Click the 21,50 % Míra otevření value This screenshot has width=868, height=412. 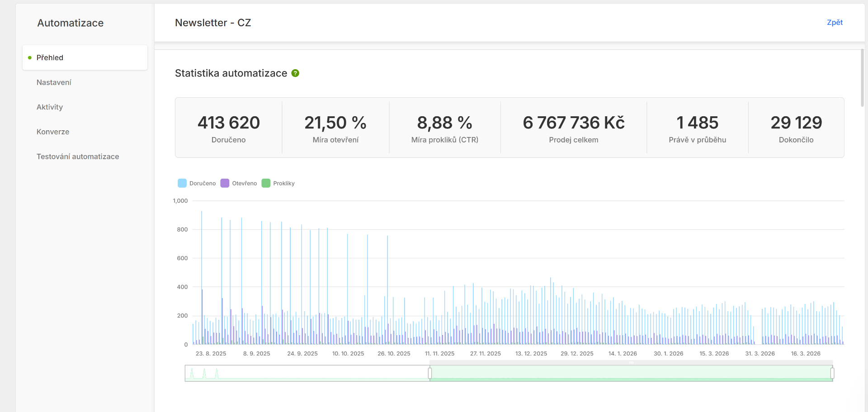(x=335, y=123)
